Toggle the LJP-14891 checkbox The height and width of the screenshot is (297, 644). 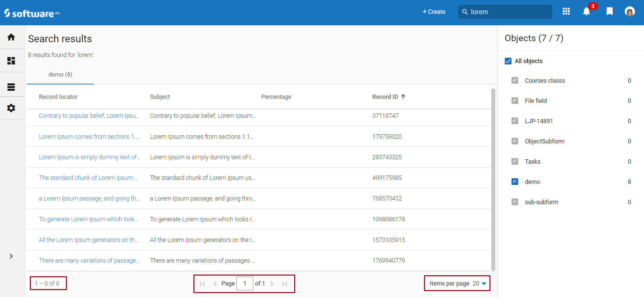point(515,121)
